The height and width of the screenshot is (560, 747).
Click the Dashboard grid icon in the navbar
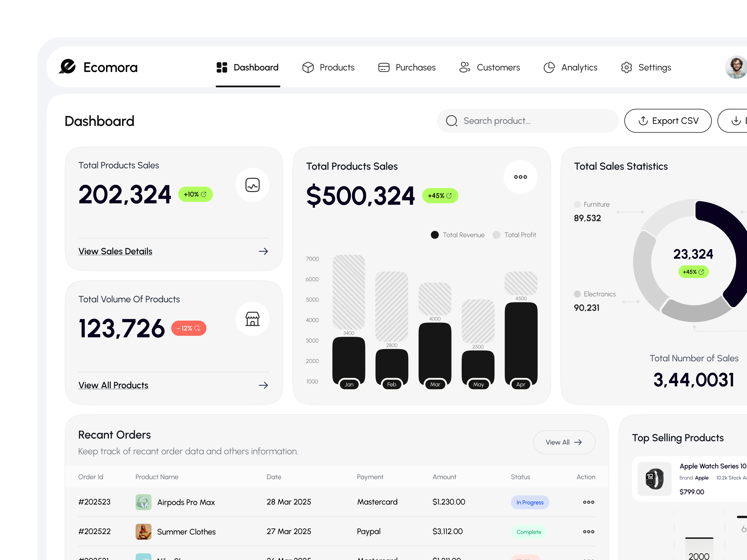point(222,67)
